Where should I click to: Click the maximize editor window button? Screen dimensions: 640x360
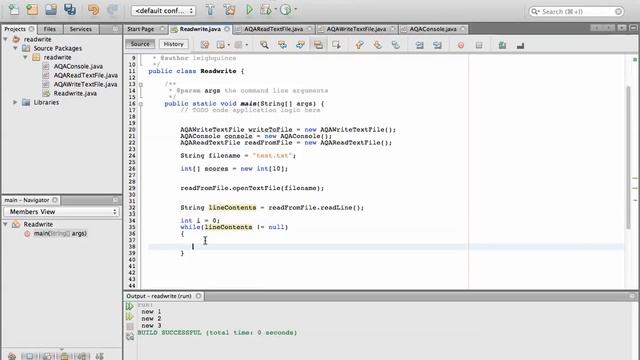(x=633, y=28)
